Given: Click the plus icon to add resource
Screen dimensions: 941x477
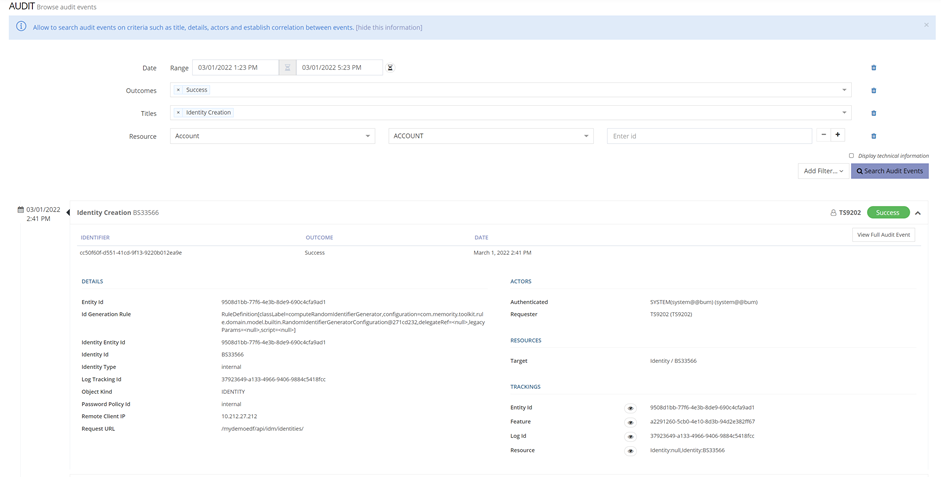Looking at the screenshot, I should click(838, 135).
